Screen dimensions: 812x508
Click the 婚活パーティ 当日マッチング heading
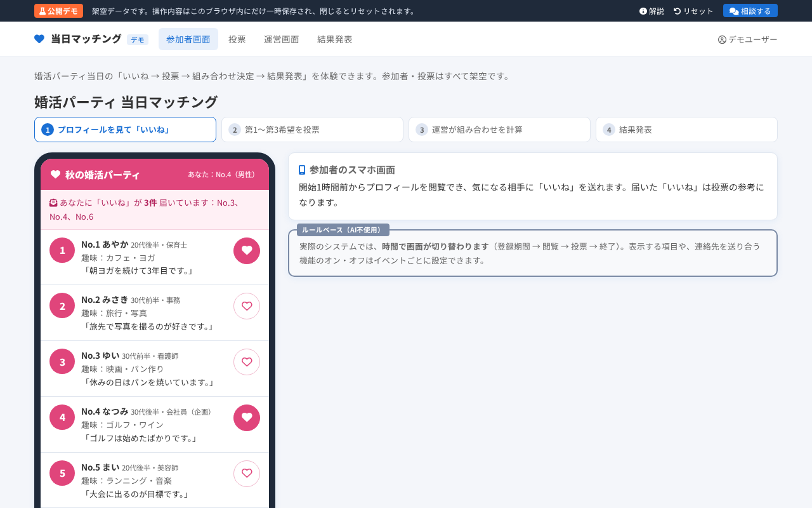[126, 102]
